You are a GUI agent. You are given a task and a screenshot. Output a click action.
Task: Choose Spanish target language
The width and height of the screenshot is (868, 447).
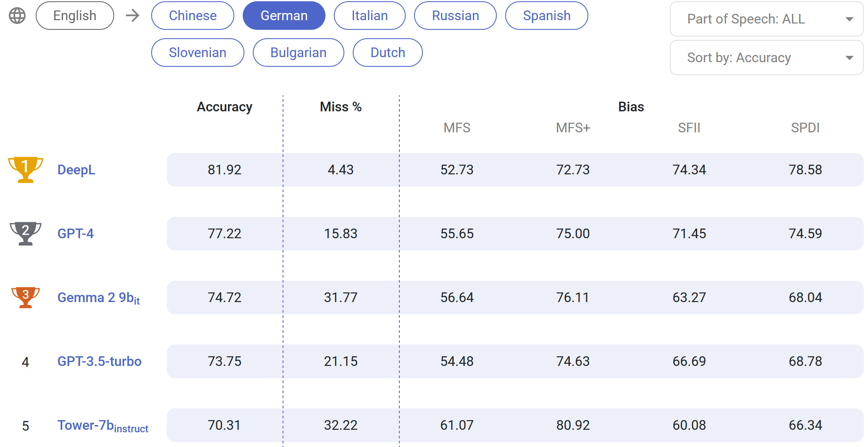click(x=546, y=16)
